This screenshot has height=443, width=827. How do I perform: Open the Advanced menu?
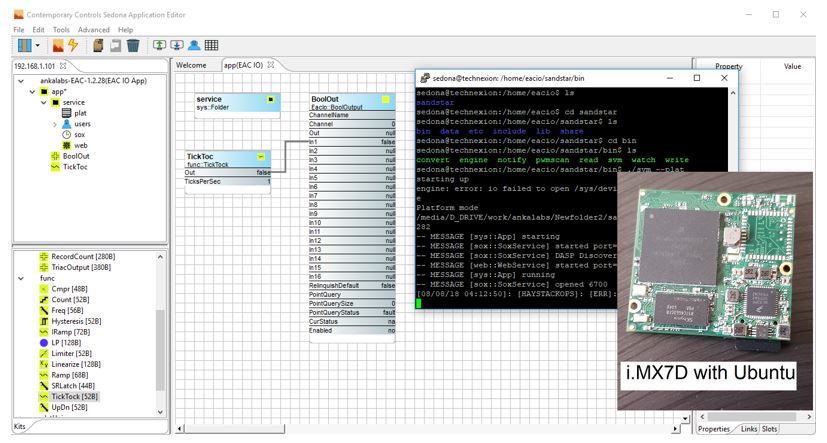coord(94,30)
